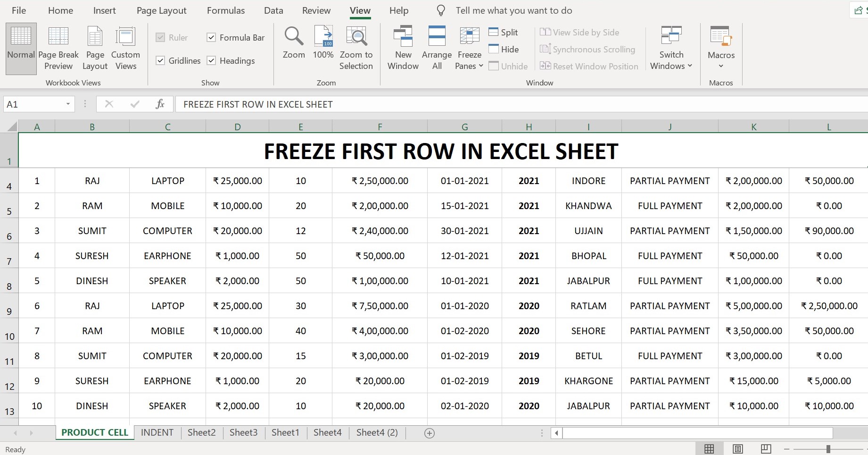The height and width of the screenshot is (455, 868).
Task: Add a new sheet with plus icon
Action: (430, 433)
